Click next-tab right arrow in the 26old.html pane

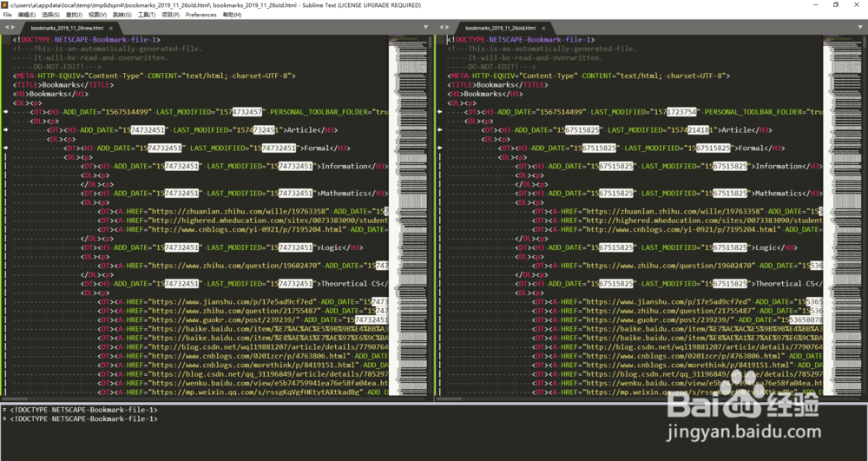[x=447, y=27]
